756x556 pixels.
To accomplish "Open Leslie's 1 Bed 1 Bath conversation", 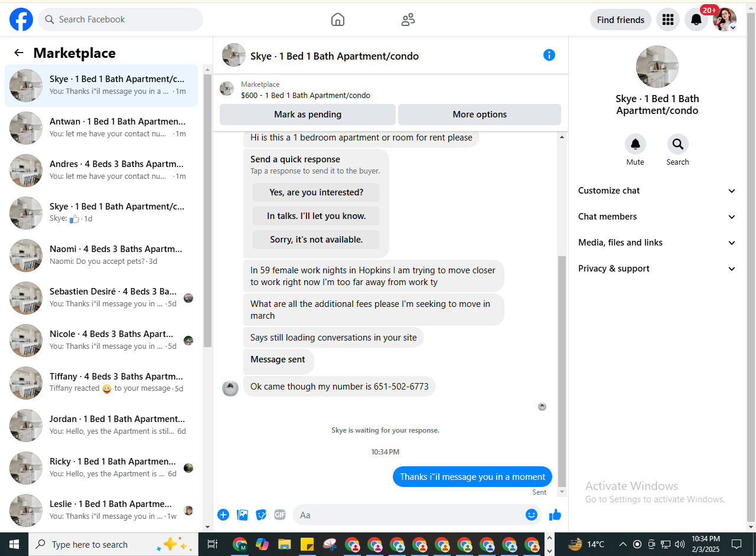I will (x=101, y=510).
